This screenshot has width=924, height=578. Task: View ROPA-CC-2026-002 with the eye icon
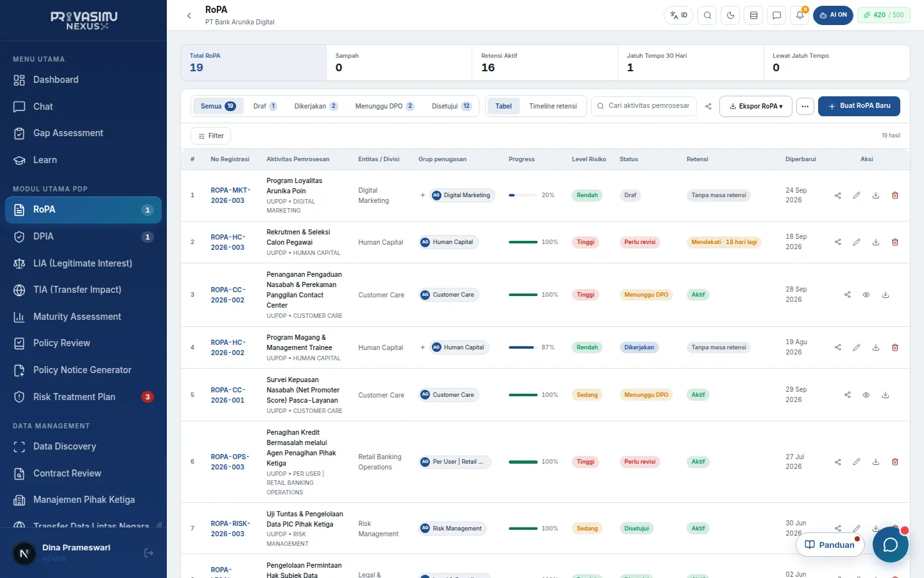pyautogui.click(x=866, y=295)
